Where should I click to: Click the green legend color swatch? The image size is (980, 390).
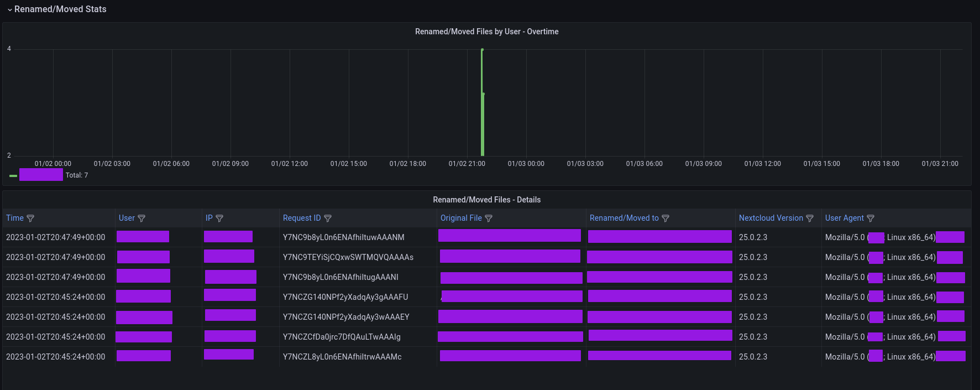point(13,175)
